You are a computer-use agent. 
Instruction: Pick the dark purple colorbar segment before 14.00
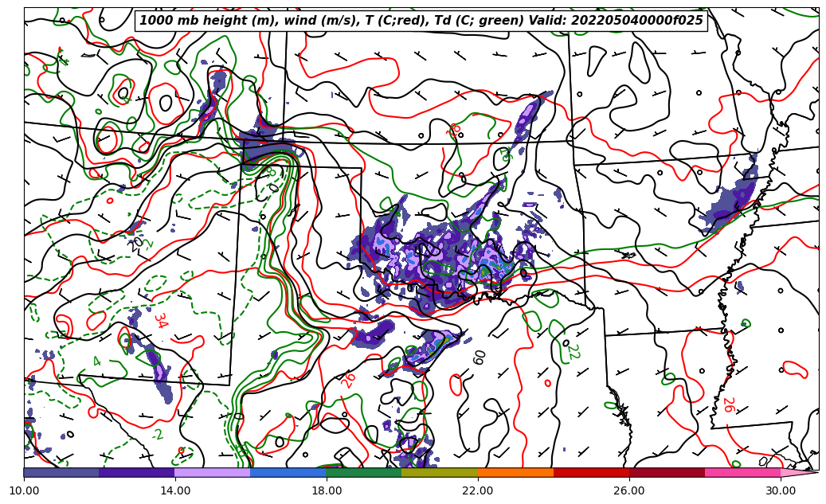[x=137, y=472]
